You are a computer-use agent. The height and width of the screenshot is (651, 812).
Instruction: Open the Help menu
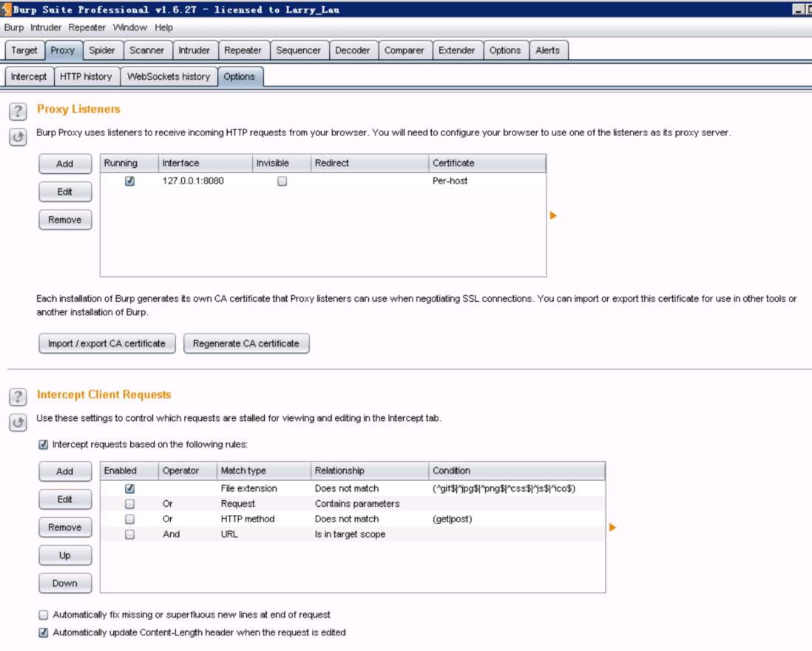163,27
